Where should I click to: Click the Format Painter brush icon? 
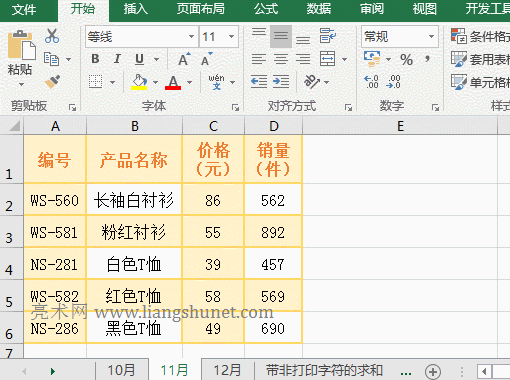tap(52, 82)
